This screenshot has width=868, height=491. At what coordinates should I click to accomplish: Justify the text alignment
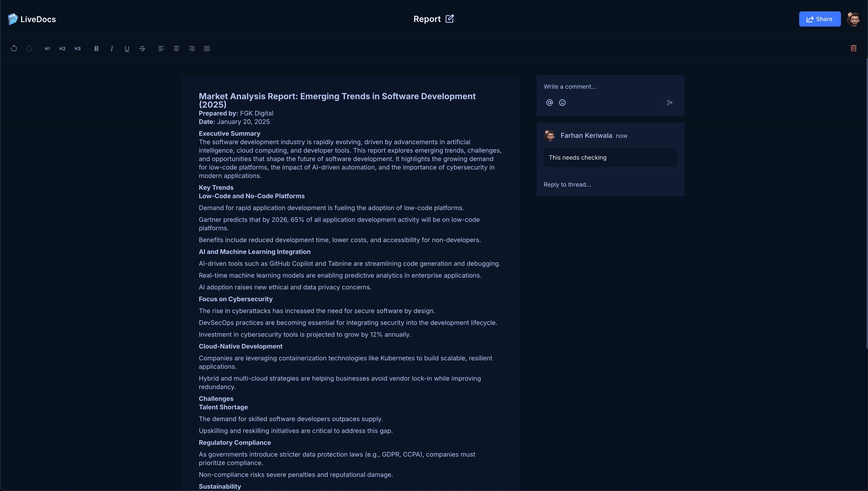(207, 49)
